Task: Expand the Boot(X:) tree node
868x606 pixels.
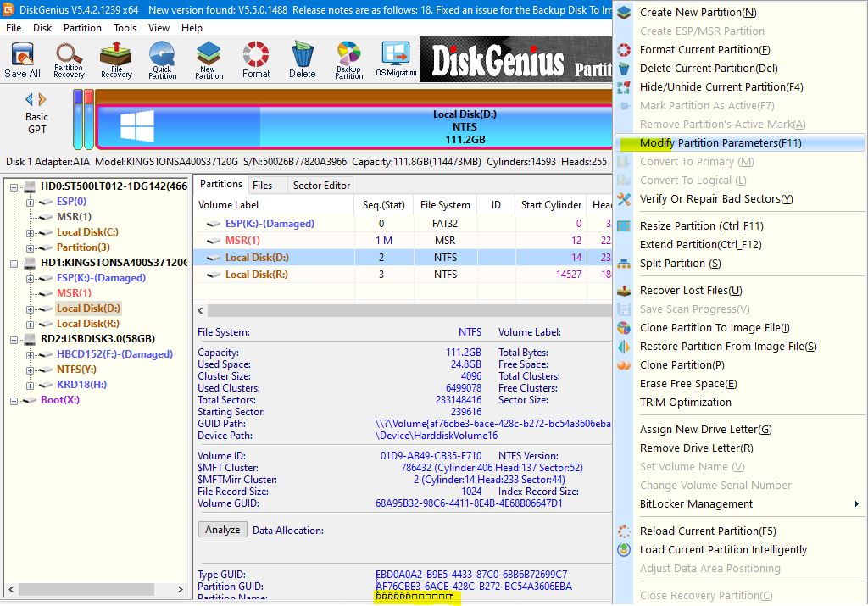Action: pyautogui.click(x=14, y=400)
